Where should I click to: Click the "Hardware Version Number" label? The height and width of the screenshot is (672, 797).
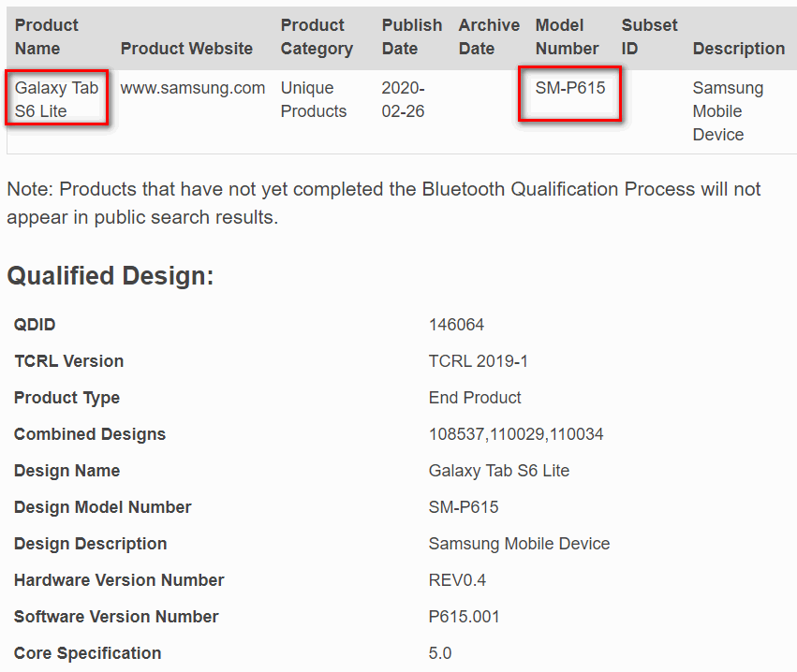(119, 580)
